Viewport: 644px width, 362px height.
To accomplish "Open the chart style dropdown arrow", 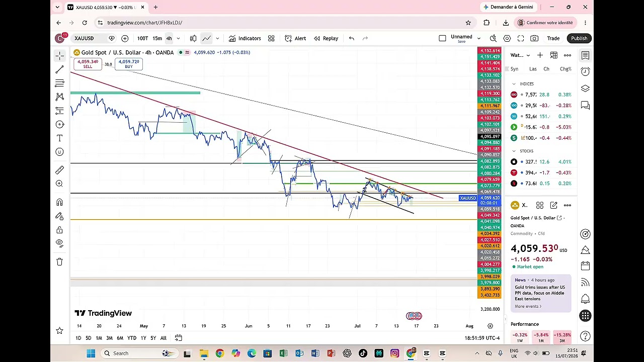I will [217, 38].
